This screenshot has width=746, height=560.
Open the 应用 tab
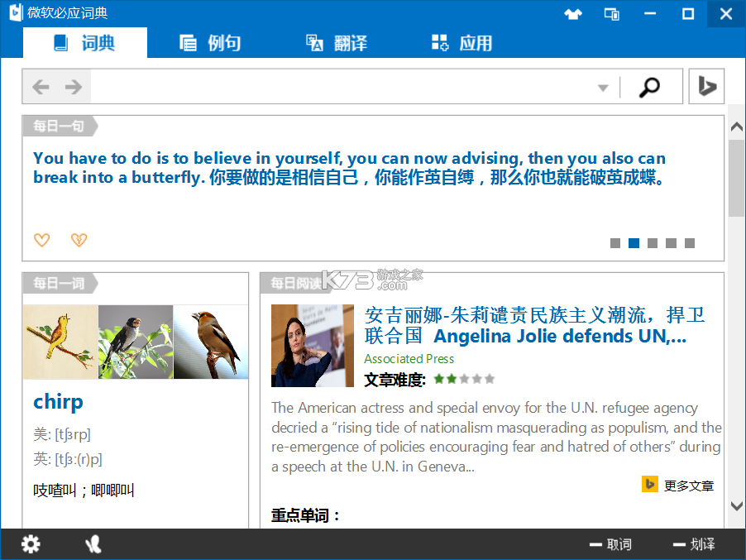[x=462, y=43]
